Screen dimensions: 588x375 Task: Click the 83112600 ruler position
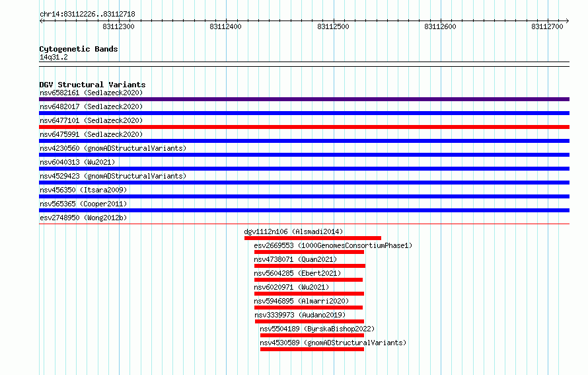tap(440, 26)
